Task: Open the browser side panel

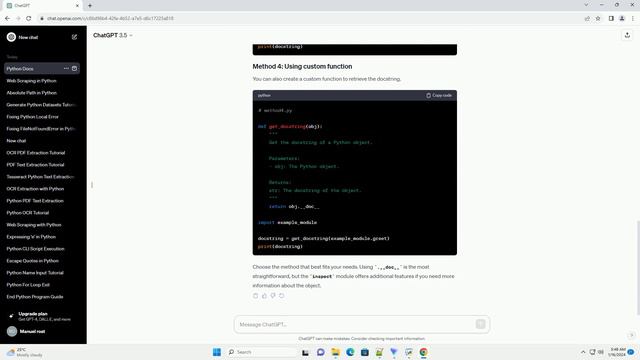Action: click(x=611, y=18)
